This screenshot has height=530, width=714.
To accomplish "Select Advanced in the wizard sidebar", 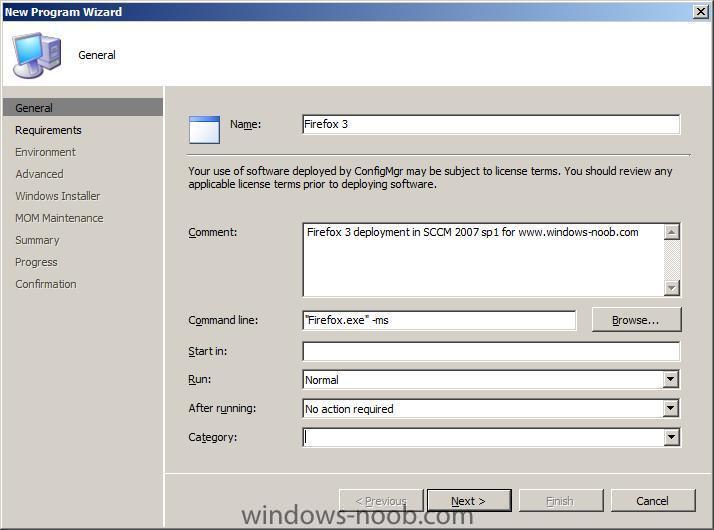I will (x=39, y=174).
